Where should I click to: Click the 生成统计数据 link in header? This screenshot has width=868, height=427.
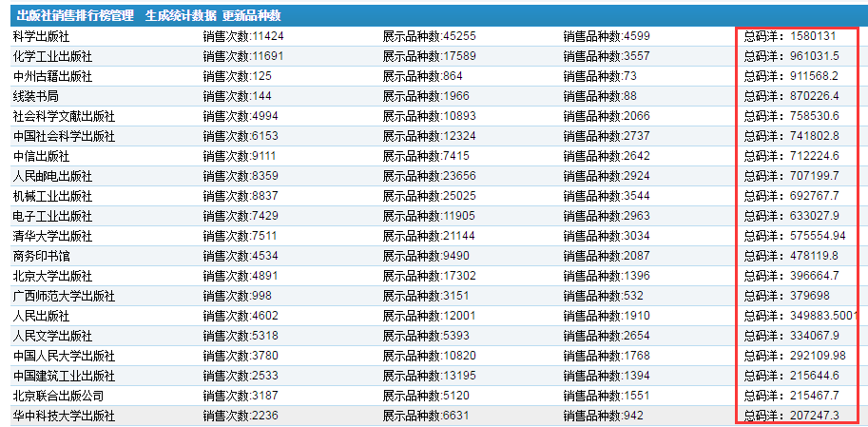[180, 16]
